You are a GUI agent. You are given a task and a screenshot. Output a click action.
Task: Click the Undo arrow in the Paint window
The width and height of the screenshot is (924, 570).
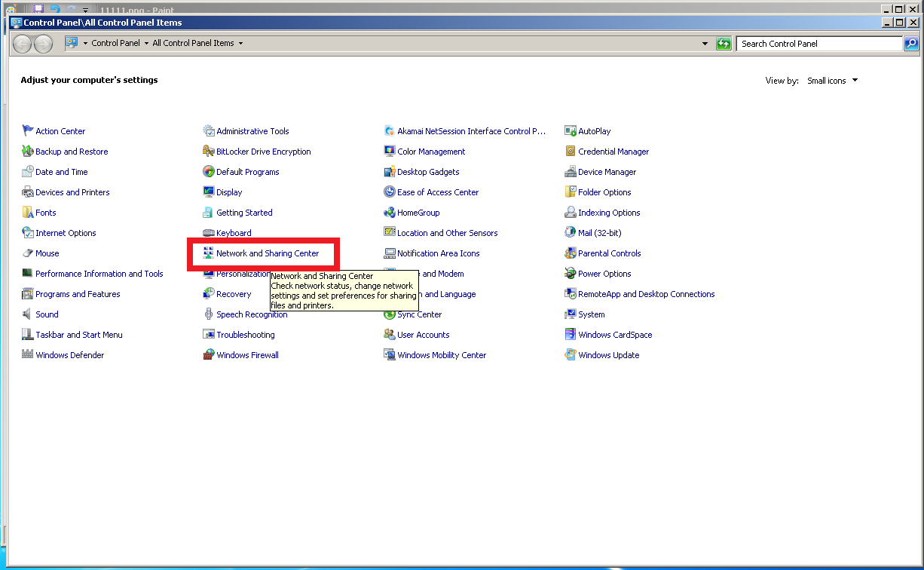tap(54, 9)
